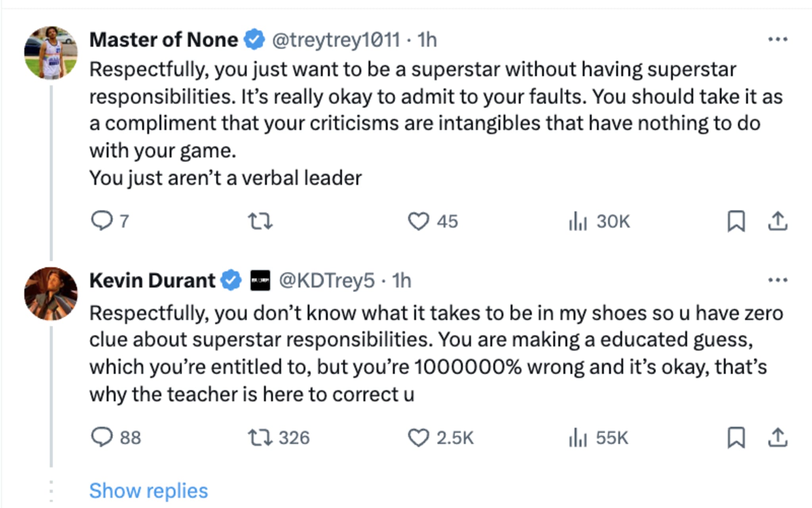Bookmark Master of None's tweet
The height and width of the screenshot is (508, 812).
tap(736, 221)
